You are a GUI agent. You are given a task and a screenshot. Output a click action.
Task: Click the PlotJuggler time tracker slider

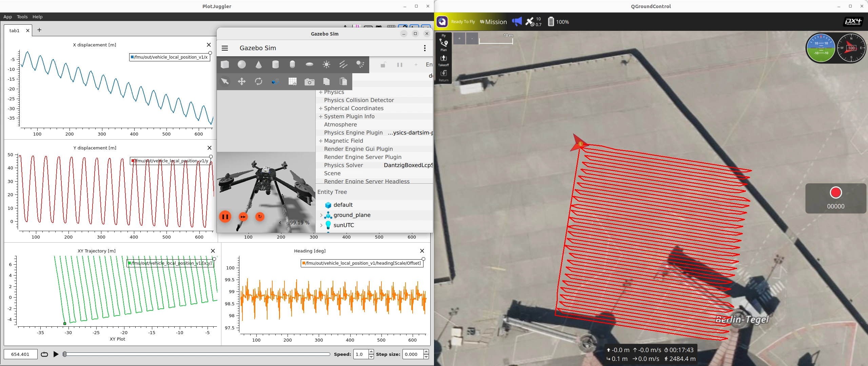tap(197, 354)
